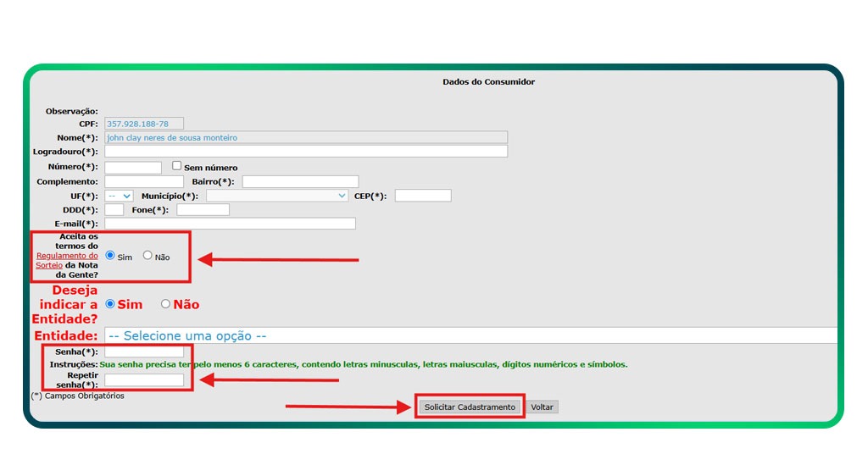This screenshot has width=868, height=454.
Task: Choose 'Sim' for Deseja indicar a Entidade
Action: tap(110, 304)
